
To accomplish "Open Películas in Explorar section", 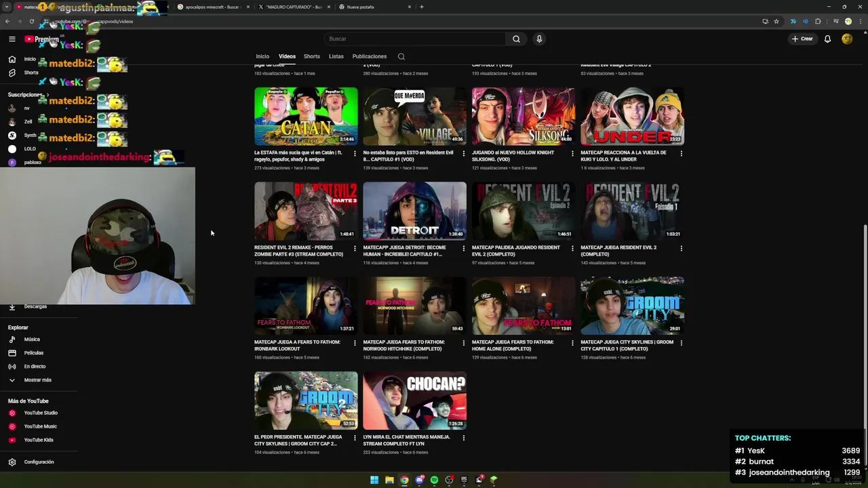I will tap(33, 353).
